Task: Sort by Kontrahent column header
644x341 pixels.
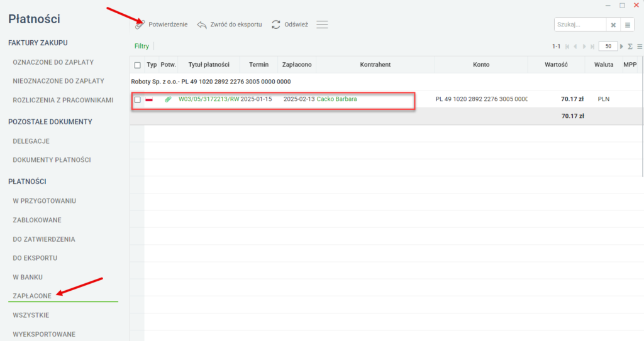Action: (x=375, y=65)
